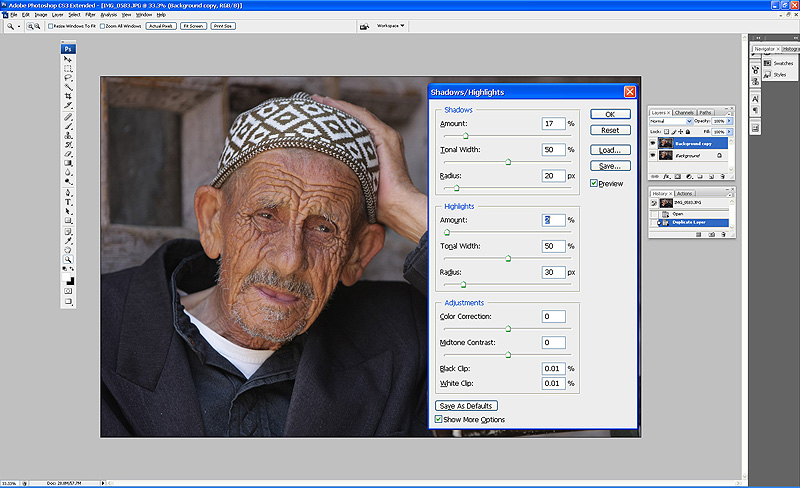Click the Shadows Amount slider handle

pos(465,135)
